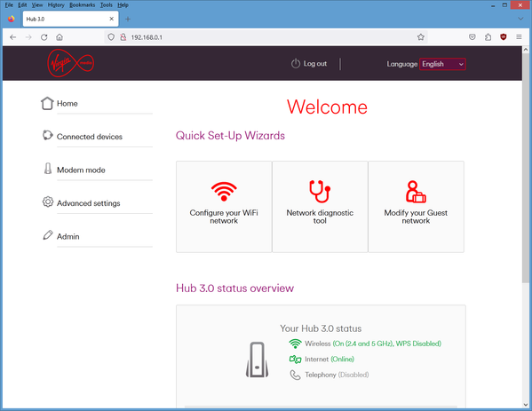Click the shield tracking protection icon
The height and width of the screenshot is (411, 532).
(x=111, y=37)
